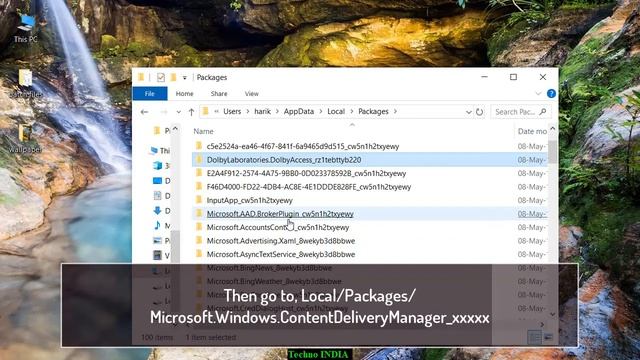The width and height of the screenshot is (640, 360).
Task: Go forward with the Forward arrow
Action: pos(164,111)
